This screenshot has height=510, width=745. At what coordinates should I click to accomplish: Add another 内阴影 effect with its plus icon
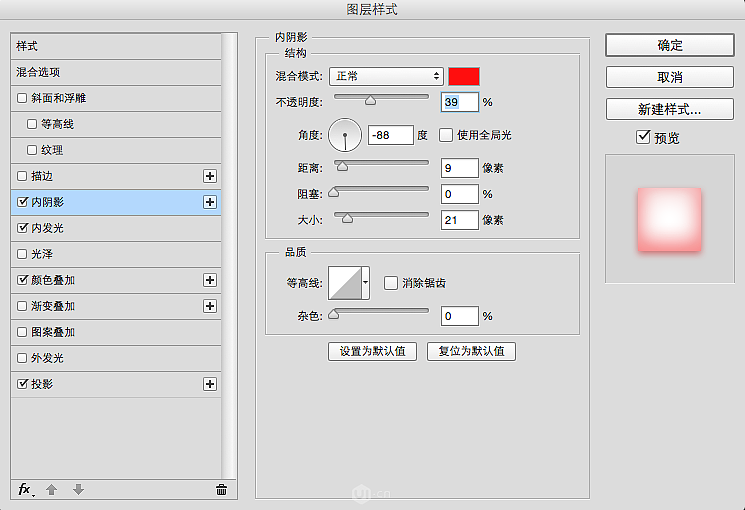[x=210, y=202]
